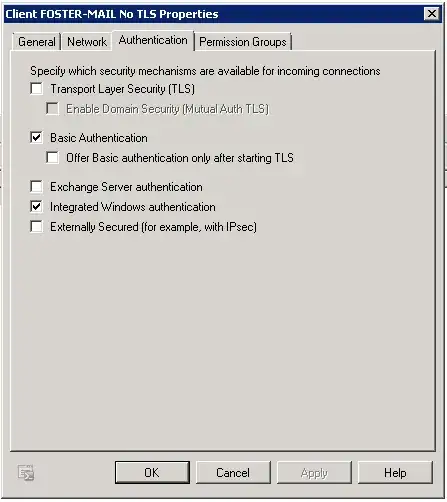Click the PowerShell script icon at bottom left
The width and height of the screenshot is (447, 502).
26,473
